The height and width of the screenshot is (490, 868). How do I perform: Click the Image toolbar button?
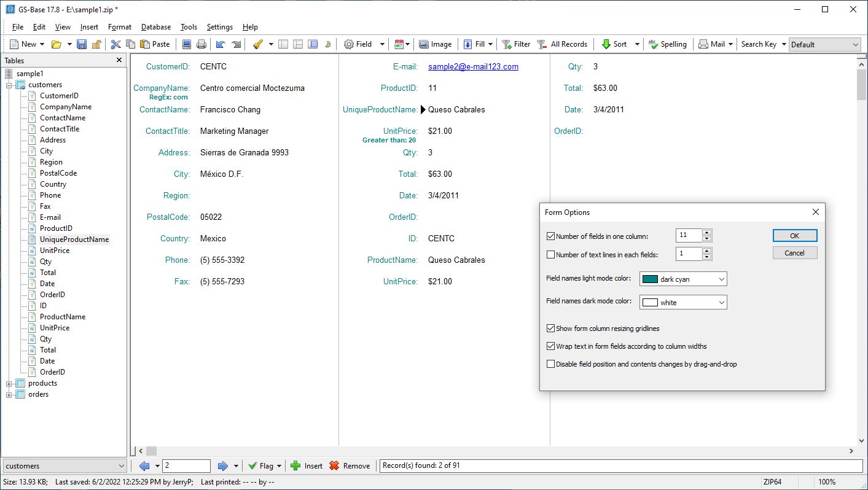point(435,44)
